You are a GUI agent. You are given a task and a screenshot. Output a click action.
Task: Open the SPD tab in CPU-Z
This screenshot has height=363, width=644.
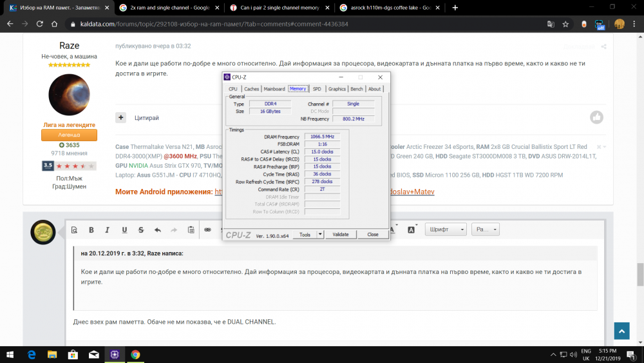[317, 89]
